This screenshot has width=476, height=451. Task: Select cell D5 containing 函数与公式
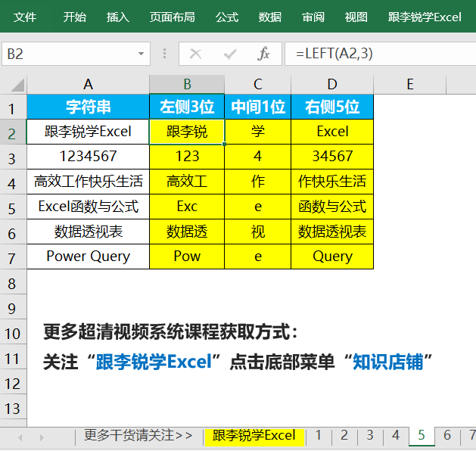pyautogui.click(x=332, y=207)
